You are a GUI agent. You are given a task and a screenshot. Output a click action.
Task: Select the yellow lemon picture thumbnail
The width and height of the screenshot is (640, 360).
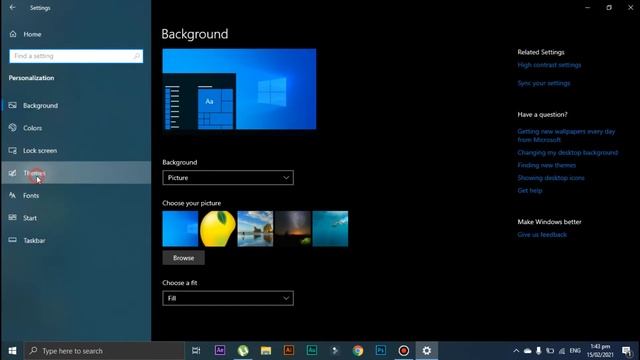[x=218, y=229]
